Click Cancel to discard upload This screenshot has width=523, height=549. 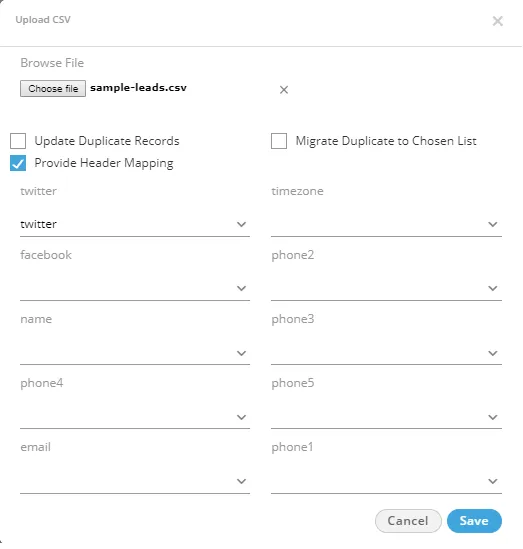408,521
